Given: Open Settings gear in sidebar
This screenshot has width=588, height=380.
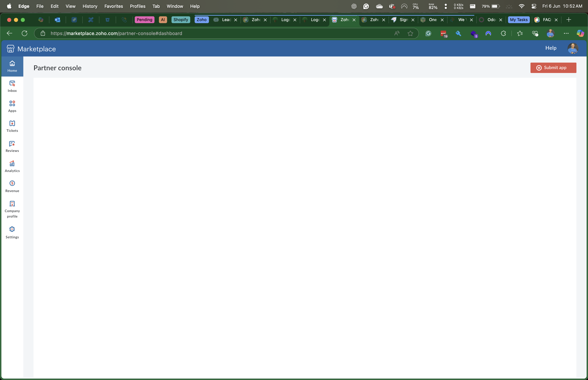Looking at the screenshot, I should click(x=12, y=232).
